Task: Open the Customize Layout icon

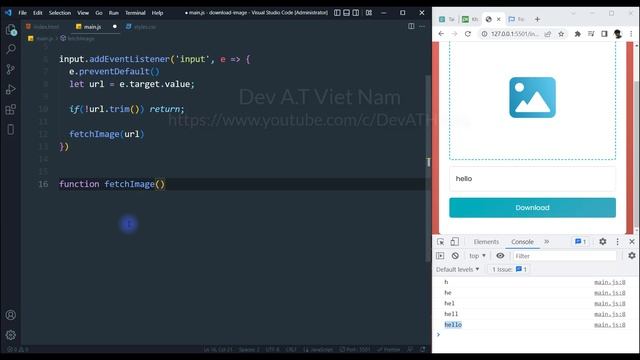Action: (369, 13)
